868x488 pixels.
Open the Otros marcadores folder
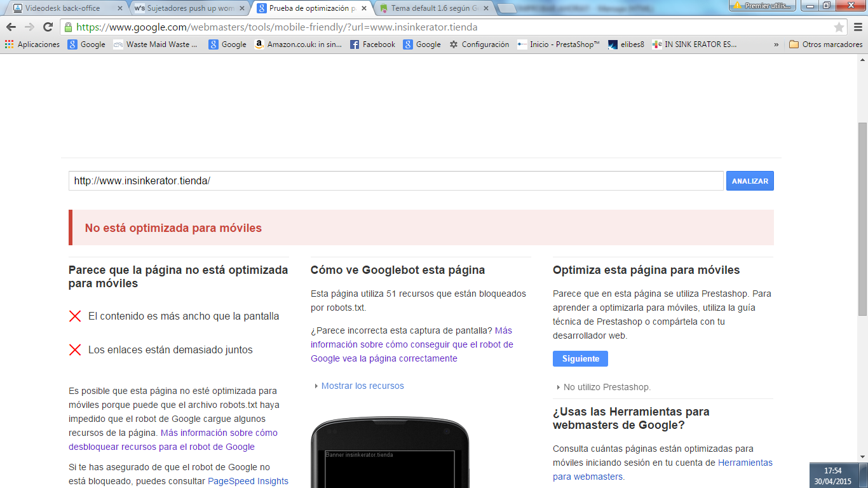pyautogui.click(x=825, y=44)
